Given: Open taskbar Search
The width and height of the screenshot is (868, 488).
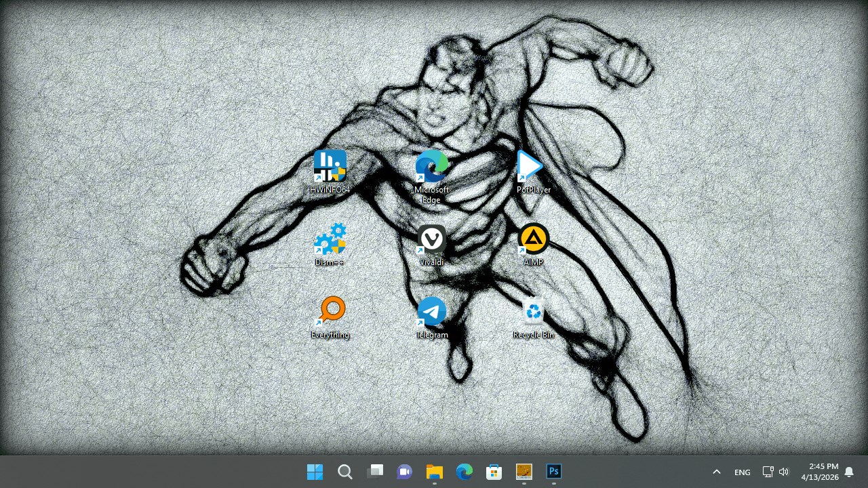Looking at the screenshot, I should pyautogui.click(x=344, y=472).
